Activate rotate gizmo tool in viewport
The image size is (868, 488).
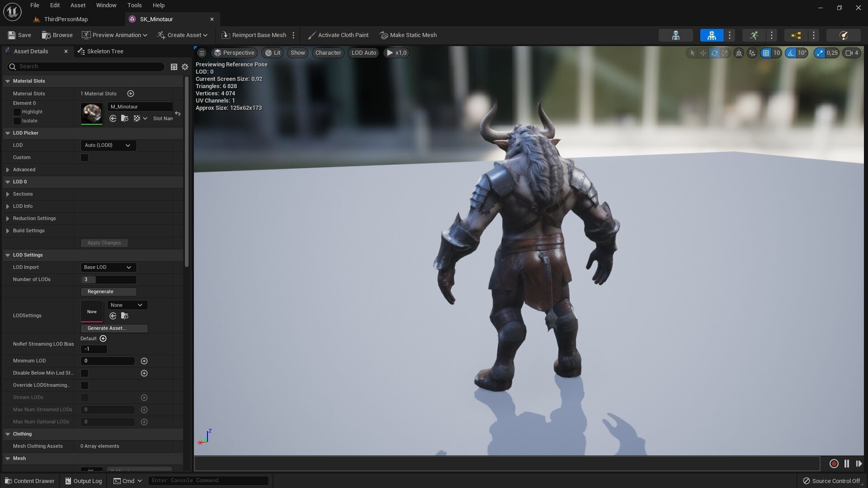click(714, 53)
